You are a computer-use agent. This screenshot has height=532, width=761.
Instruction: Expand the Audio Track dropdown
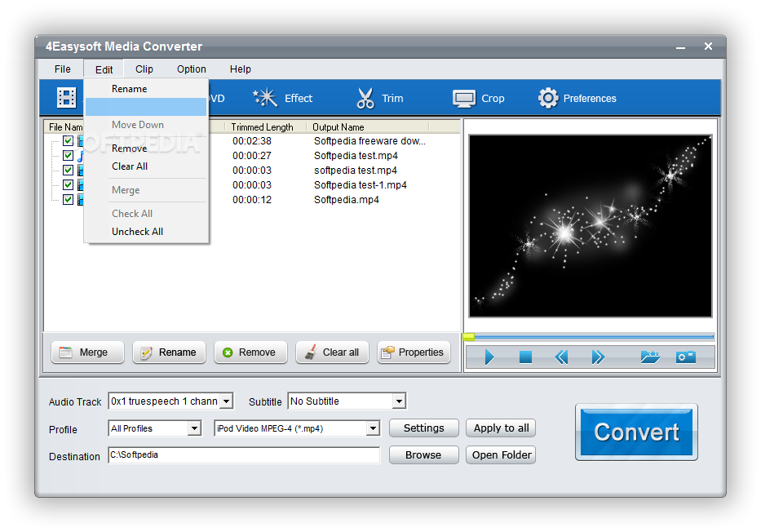click(226, 401)
